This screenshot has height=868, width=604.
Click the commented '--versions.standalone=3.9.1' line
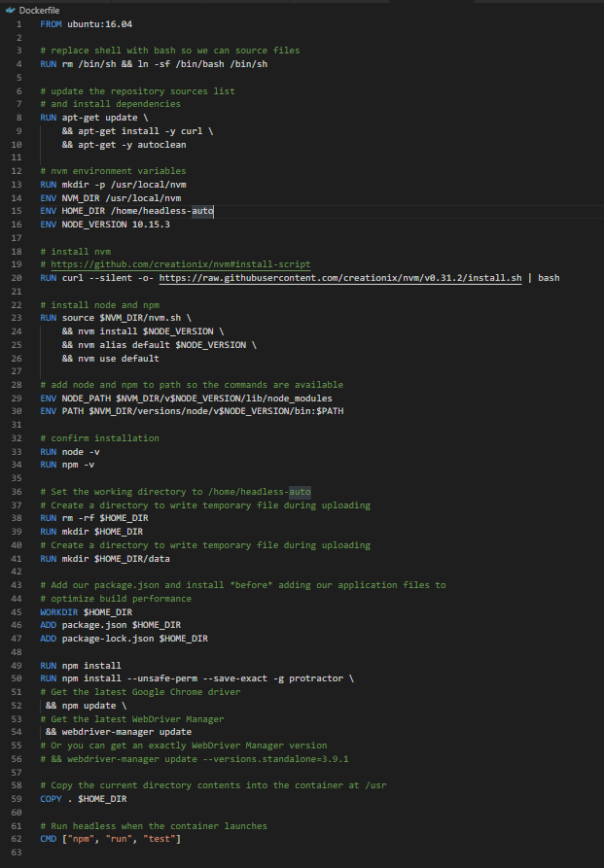tap(195, 759)
